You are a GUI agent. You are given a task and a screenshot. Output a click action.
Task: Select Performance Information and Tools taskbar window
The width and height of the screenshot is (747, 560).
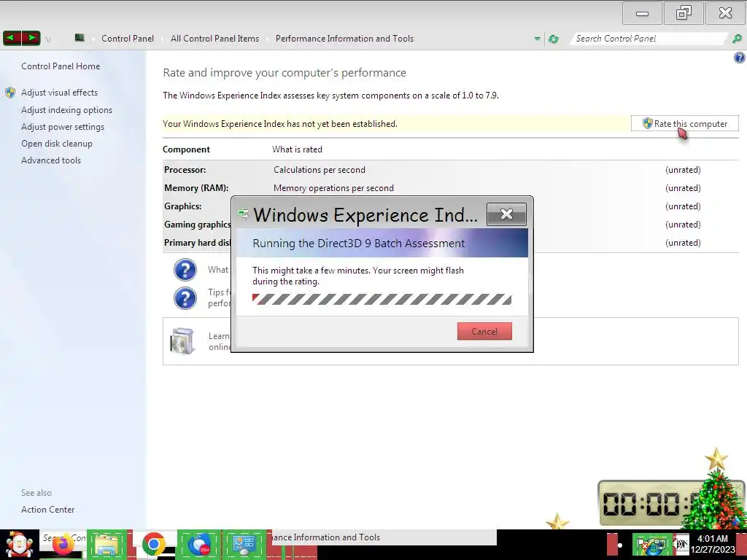384,537
